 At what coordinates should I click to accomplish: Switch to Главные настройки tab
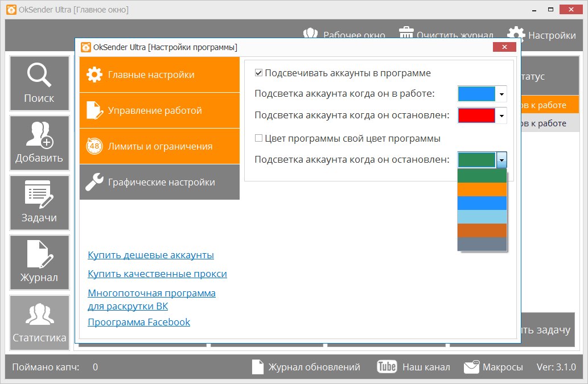click(159, 75)
